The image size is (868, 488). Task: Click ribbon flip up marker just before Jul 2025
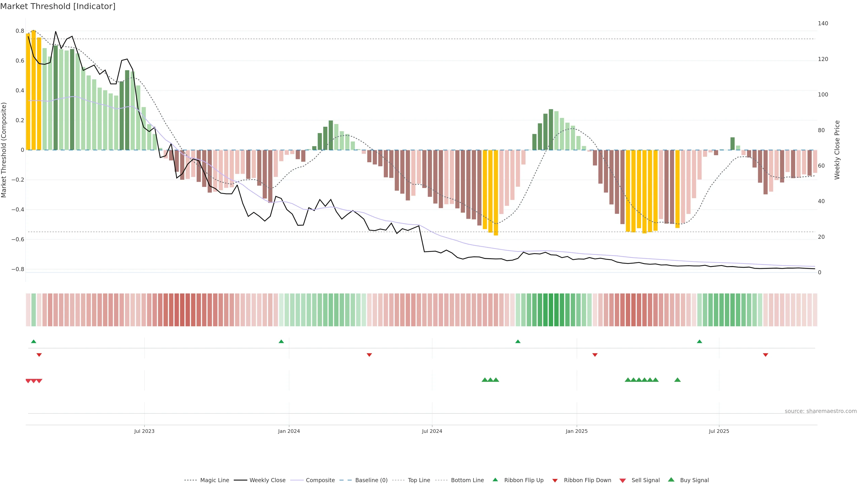point(700,342)
